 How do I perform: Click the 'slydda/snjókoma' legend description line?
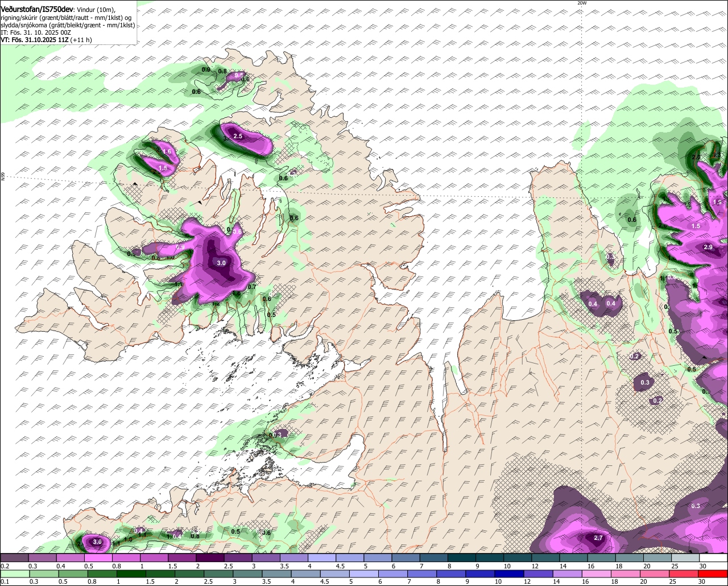coord(68,25)
